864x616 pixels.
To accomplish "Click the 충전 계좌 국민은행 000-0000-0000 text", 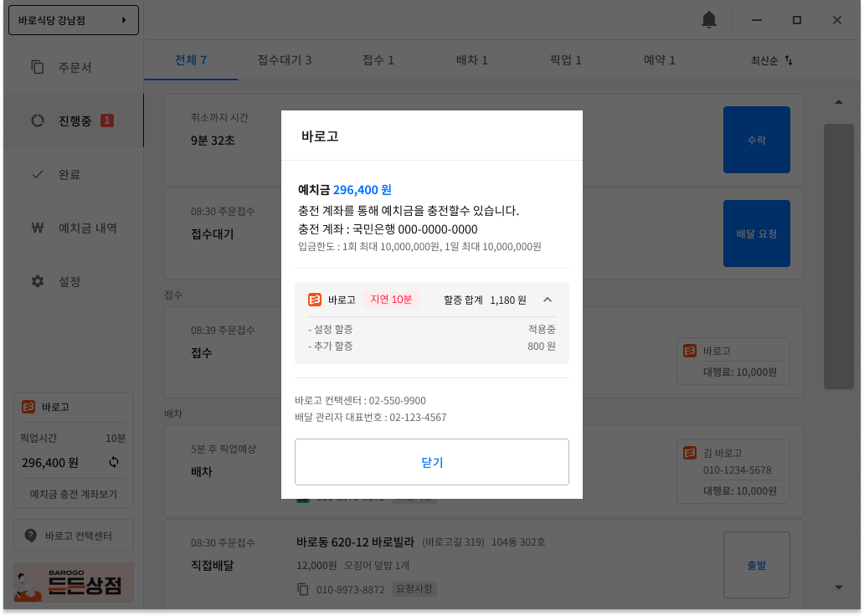I will coord(388,229).
